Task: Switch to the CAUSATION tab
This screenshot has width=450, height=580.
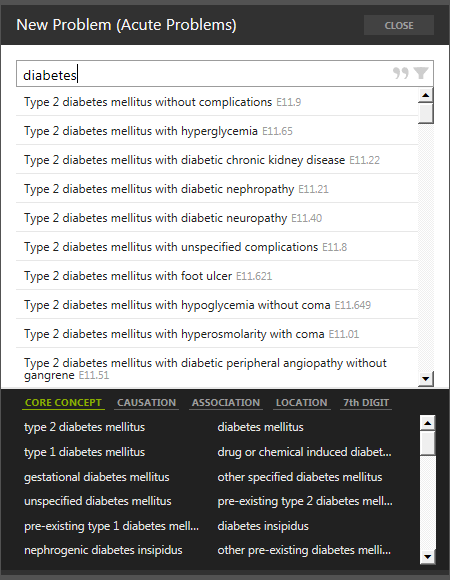Action: point(146,402)
